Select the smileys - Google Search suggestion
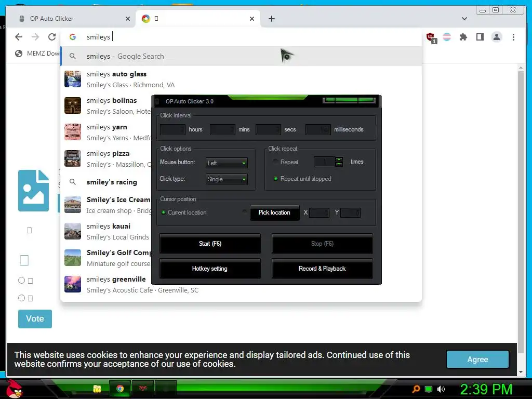This screenshot has width=532, height=399. pos(241,56)
